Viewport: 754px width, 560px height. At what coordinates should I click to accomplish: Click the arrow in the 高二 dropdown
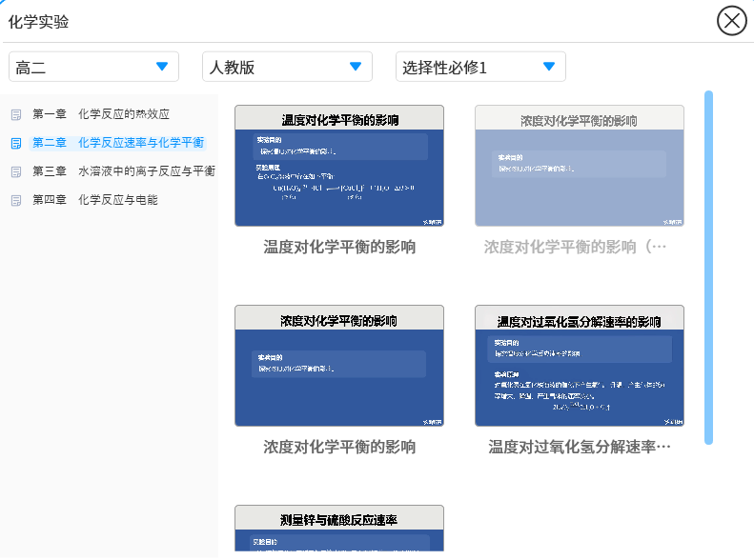pos(162,67)
